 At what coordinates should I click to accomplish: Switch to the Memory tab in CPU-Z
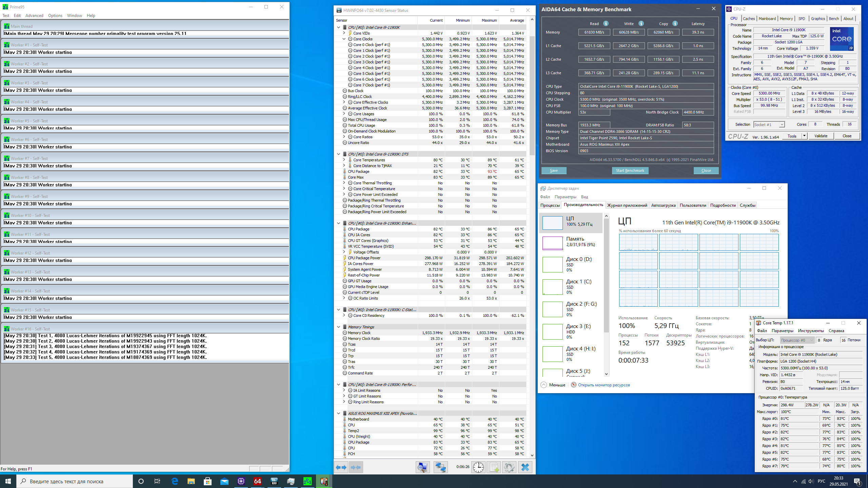click(x=786, y=19)
